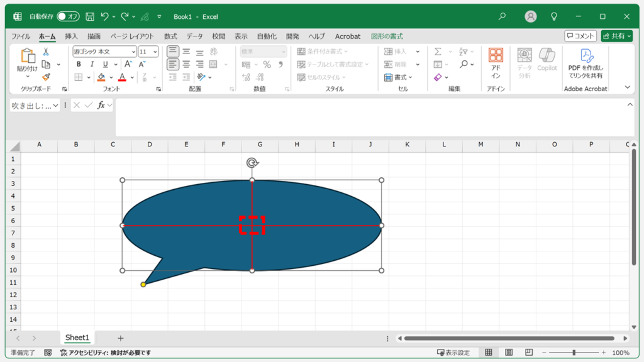Toggle left text alignment
This screenshot has height=362, width=644.
(x=173, y=65)
